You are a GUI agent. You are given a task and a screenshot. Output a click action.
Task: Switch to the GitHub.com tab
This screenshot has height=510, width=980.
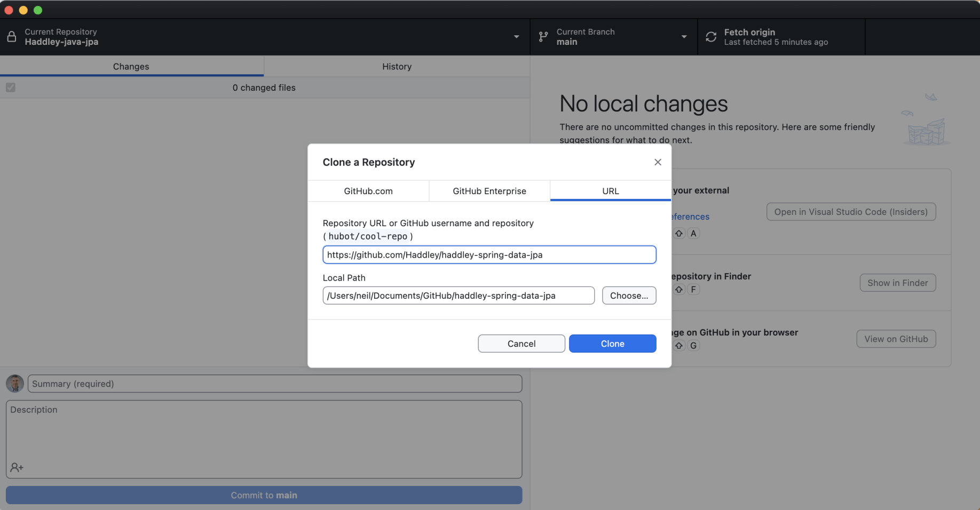point(368,191)
